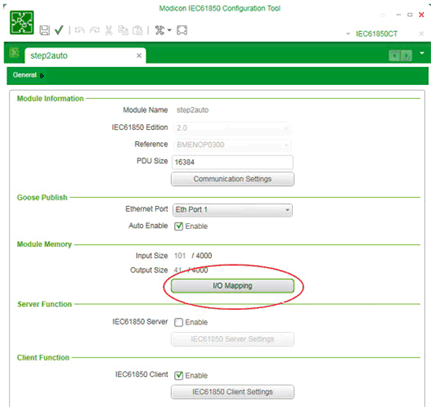432x408 pixels.
Task: Enable the IEC61850 Server checkbox
Action: tap(179, 322)
